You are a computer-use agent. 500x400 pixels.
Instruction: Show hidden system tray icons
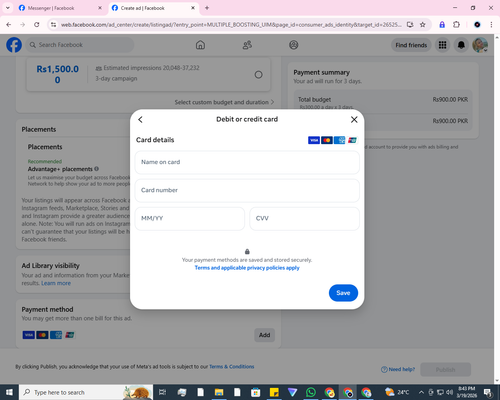[x=421, y=392]
